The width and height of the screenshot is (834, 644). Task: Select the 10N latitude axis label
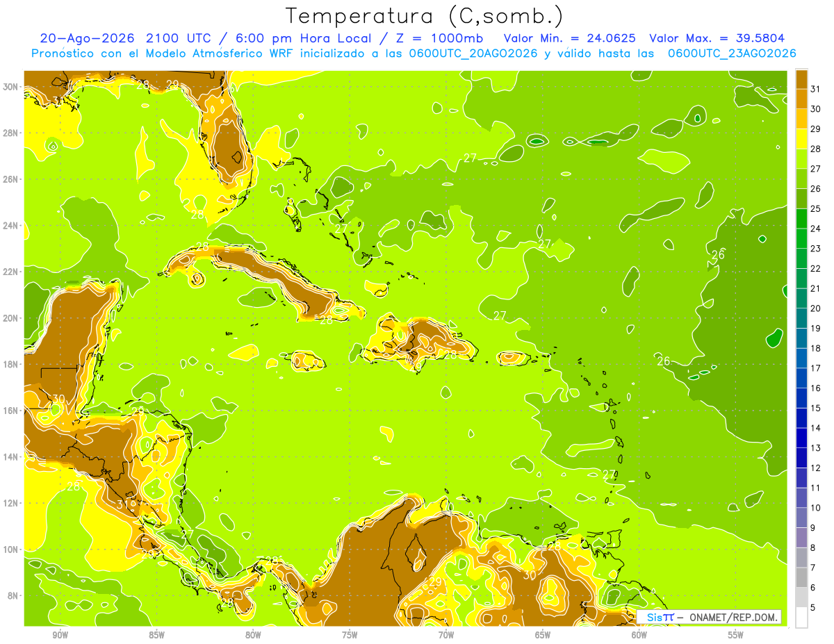coord(10,549)
